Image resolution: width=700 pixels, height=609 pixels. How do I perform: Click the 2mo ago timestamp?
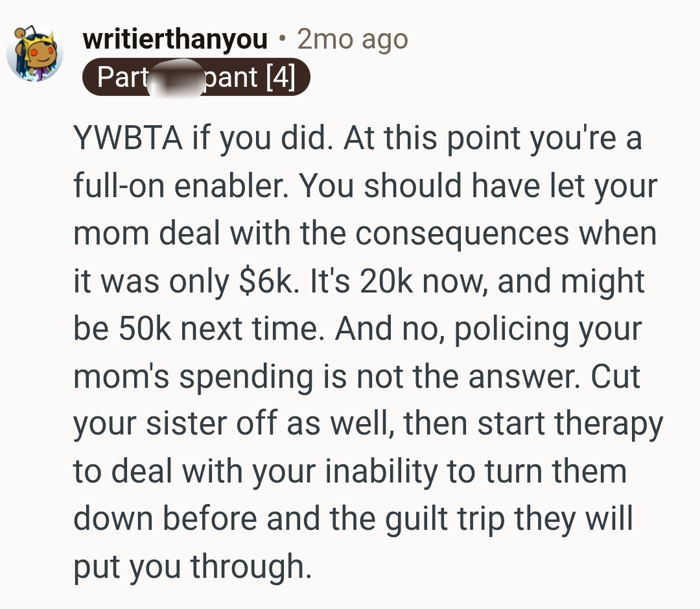353,40
